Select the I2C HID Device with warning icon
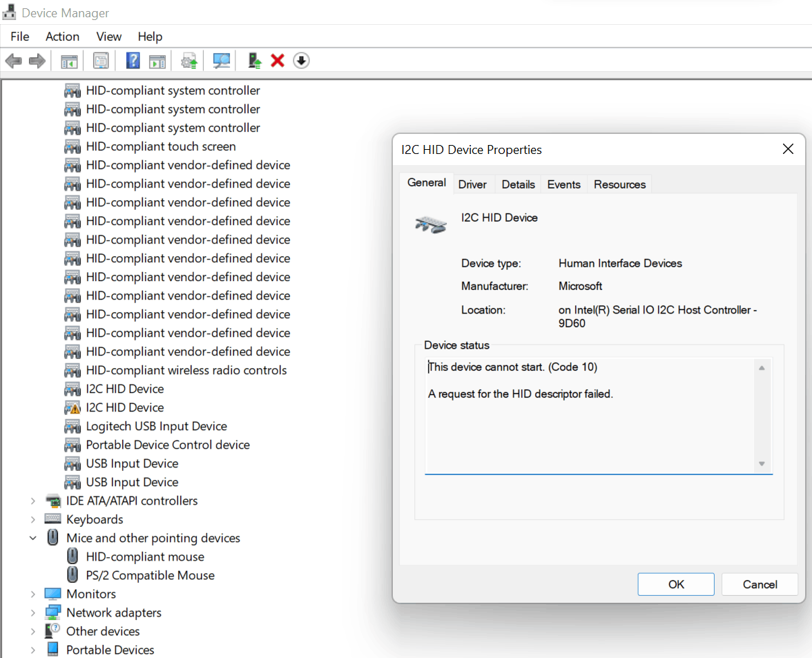The image size is (812, 658). [125, 407]
